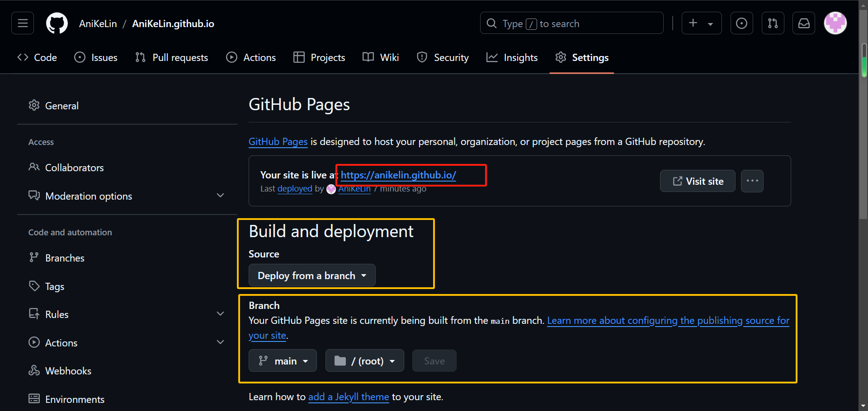
Task: Open the user profile avatar menu
Action: click(x=835, y=23)
